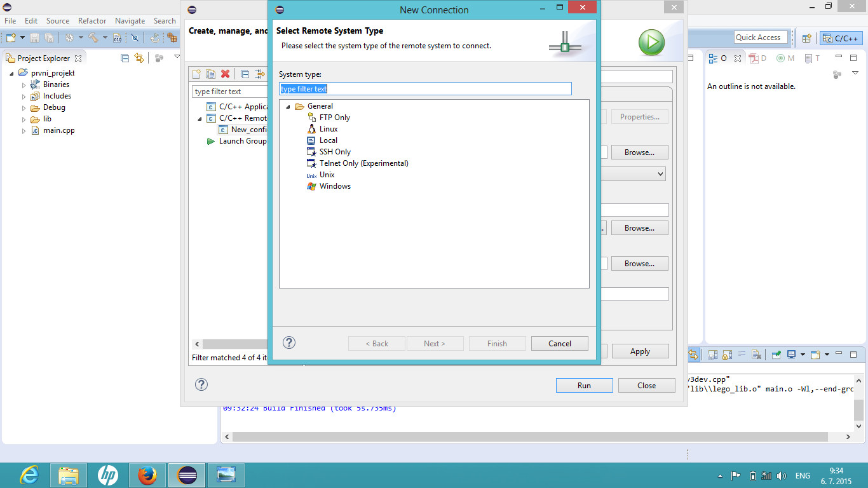This screenshot has width=868, height=488.
Task: Click the red X delete configuration icon
Action: click(225, 74)
